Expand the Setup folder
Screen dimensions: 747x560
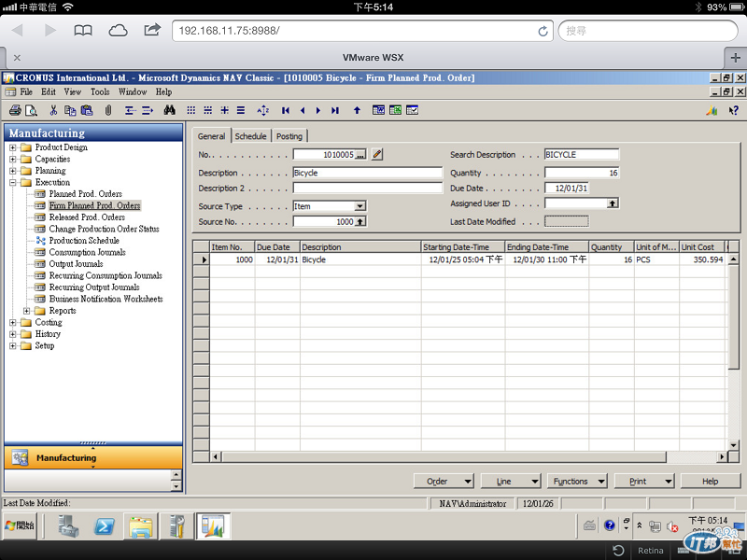pyautogui.click(x=13, y=345)
